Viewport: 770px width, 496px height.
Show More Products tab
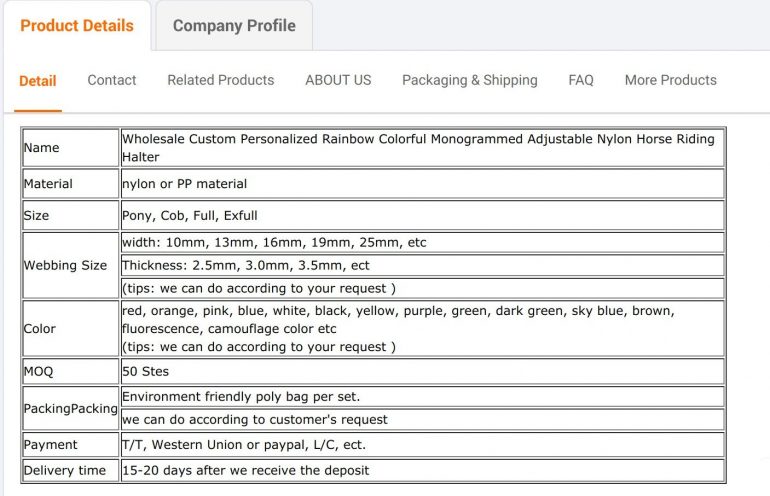click(x=671, y=80)
